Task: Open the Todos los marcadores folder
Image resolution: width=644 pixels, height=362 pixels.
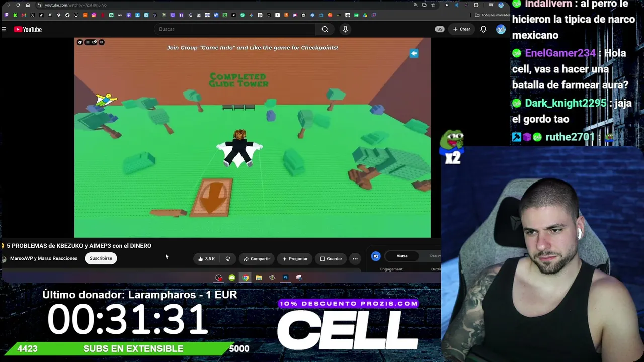Action: click(492, 15)
